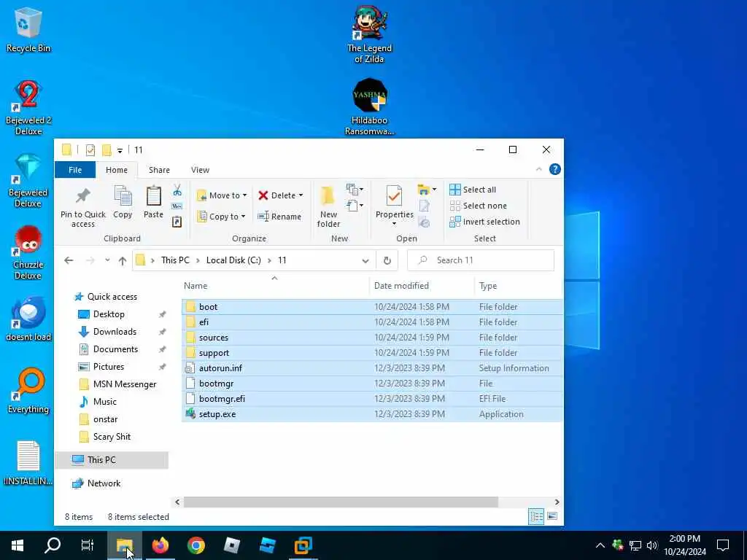
Task: Open Customize Quick Access Toolbar dropdown
Action: pos(120,150)
